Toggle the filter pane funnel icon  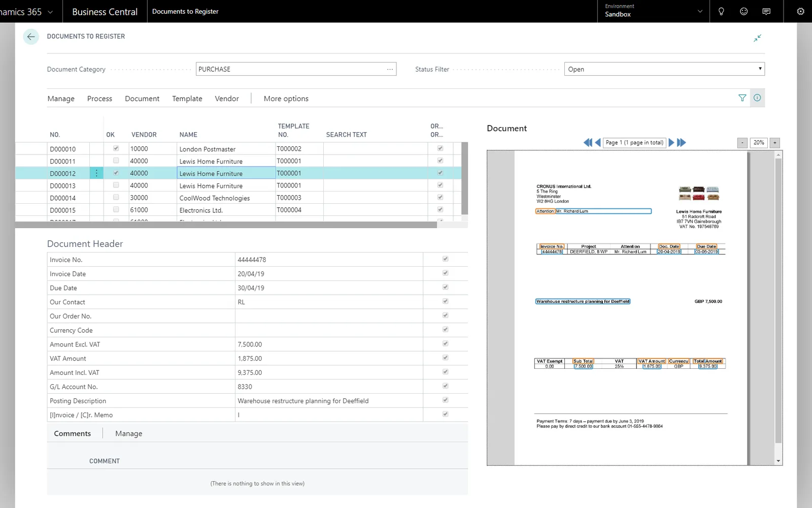click(x=742, y=98)
